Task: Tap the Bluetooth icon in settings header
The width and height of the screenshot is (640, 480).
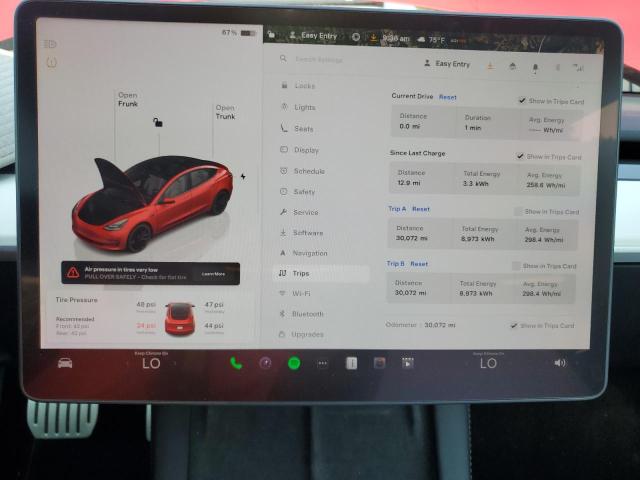Action: 558,67
